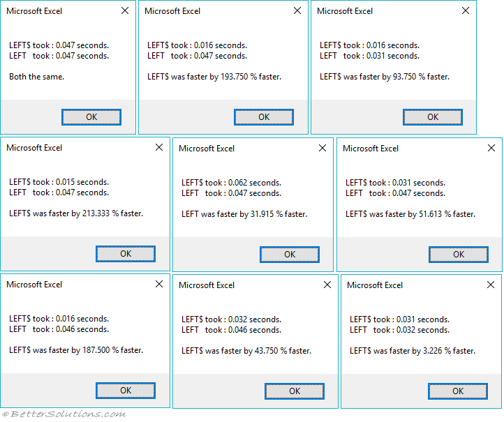The width and height of the screenshot is (504, 422).
Task: Click "LEFT$ took : 0.032 seconds." line
Action: [231, 319]
